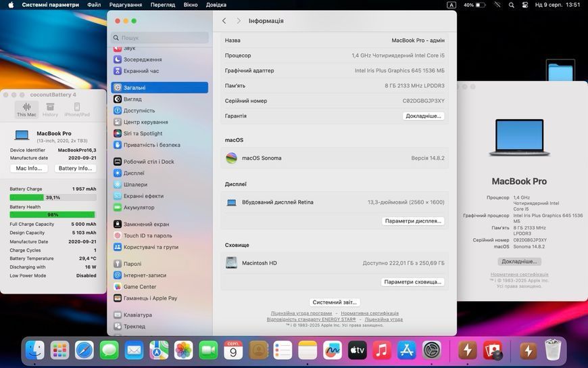Open Ліцензійна угода програми link
588x368 pixels.
tap(301, 313)
